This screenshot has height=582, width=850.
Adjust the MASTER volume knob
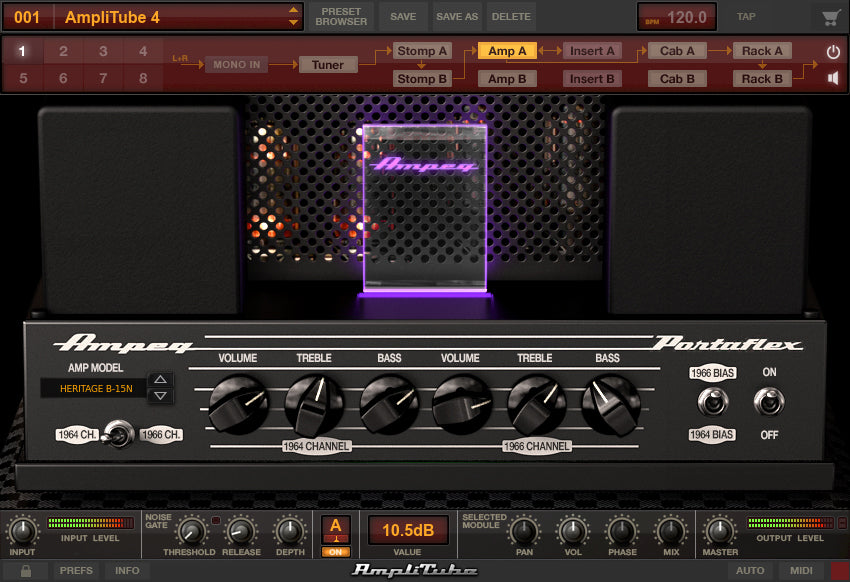click(718, 532)
